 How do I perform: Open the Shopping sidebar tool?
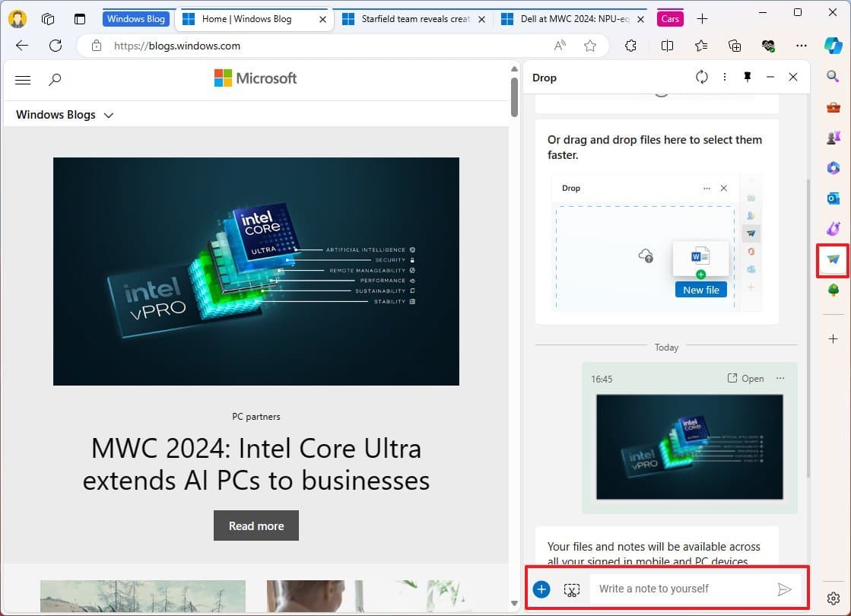pyautogui.click(x=832, y=107)
